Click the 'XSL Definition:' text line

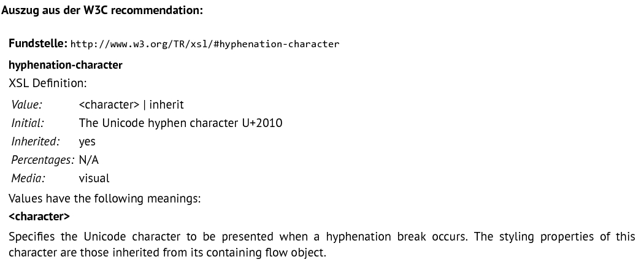pos(48,83)
